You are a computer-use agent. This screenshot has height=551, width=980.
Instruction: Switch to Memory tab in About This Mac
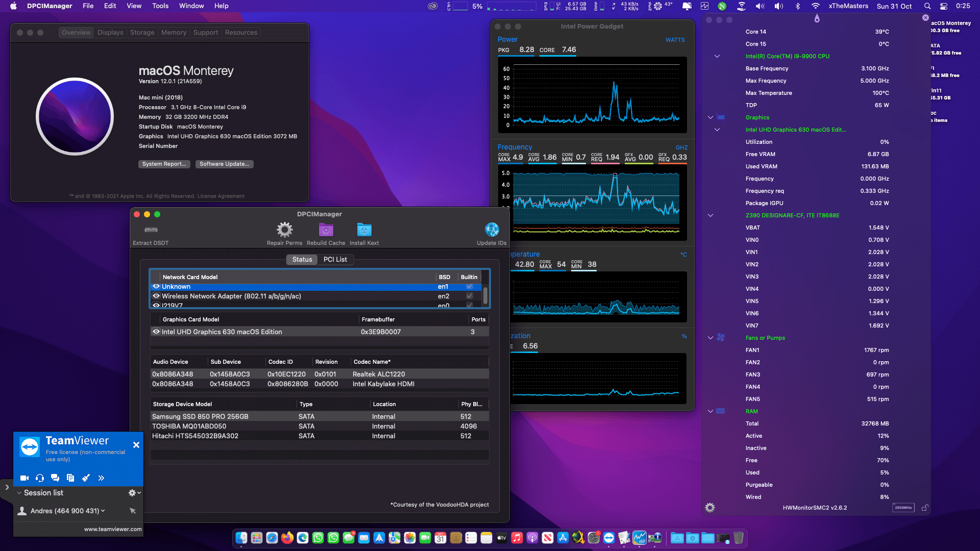[174, 32]
